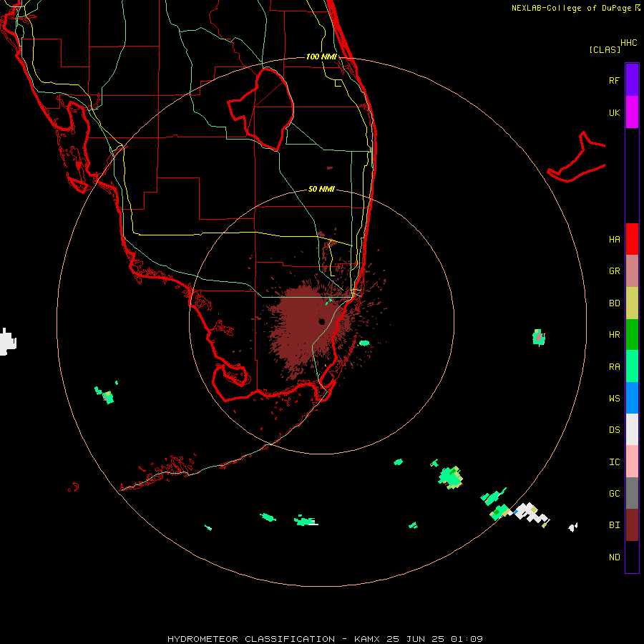Pick the dark green HR legend swatch
Screen dimensions: 644x644
(x=632, y=335)
